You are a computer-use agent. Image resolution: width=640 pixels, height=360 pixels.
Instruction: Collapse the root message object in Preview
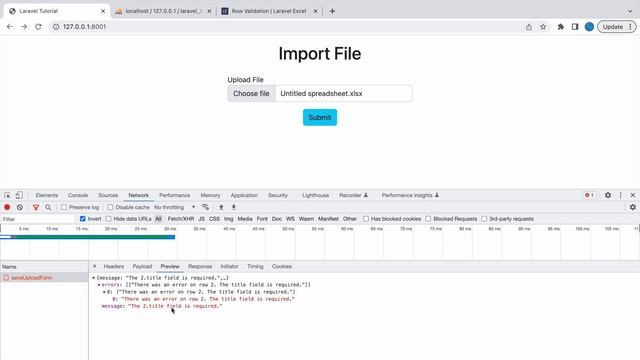tap(93, 278)
